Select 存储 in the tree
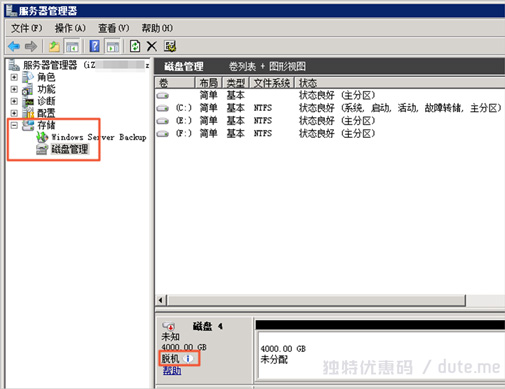 46,125
